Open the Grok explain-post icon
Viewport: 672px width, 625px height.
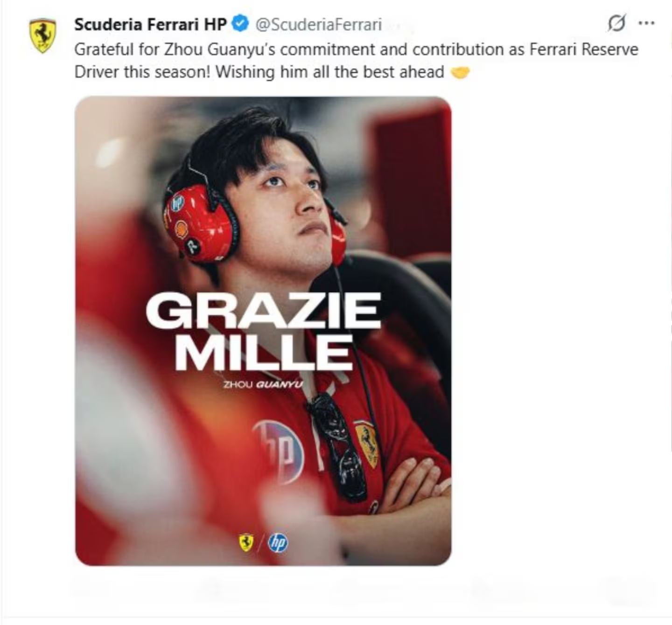(616, 23)
